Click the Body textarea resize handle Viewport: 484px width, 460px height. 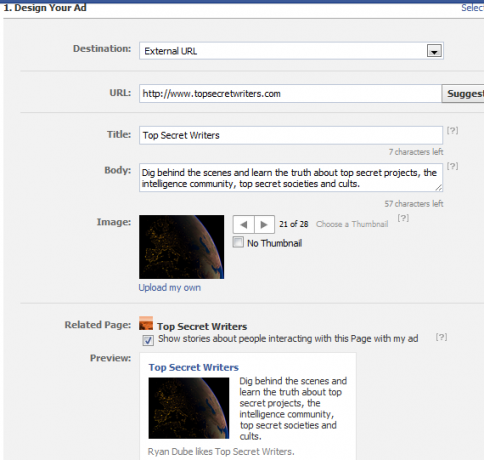[439, 188]
